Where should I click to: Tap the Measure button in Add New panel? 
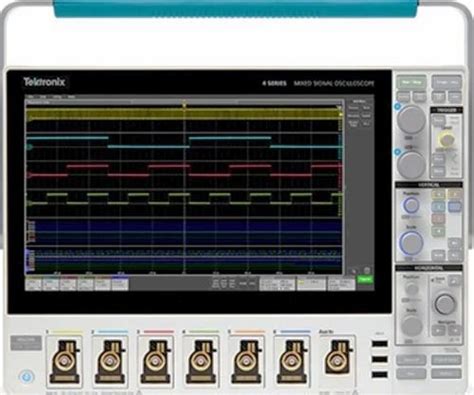pos(353,116)
